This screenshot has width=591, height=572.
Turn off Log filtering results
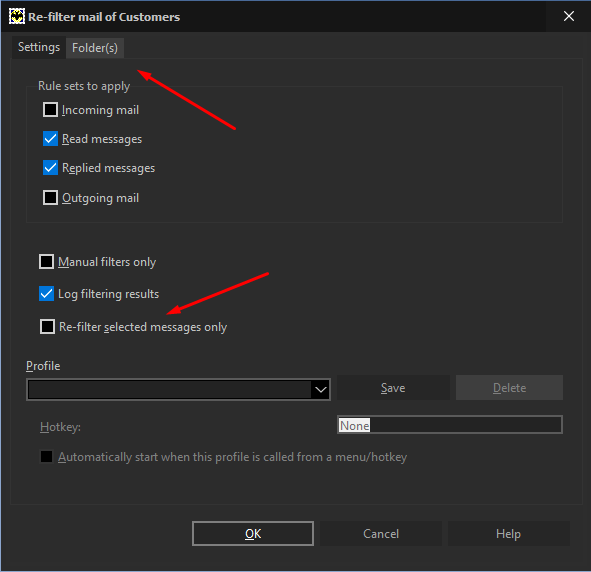coord(46,294)
